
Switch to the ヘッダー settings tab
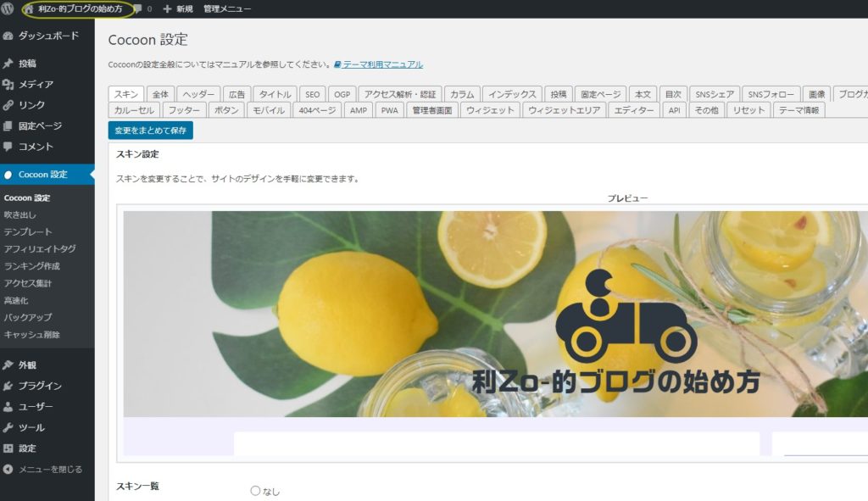[198, 94]
